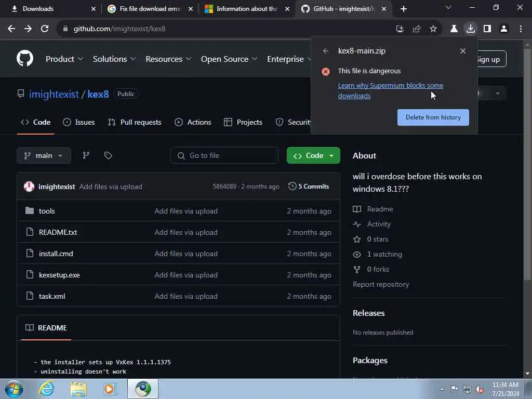Open the Pull requests tab
532x399 pixels.
(x=135, y=122)
